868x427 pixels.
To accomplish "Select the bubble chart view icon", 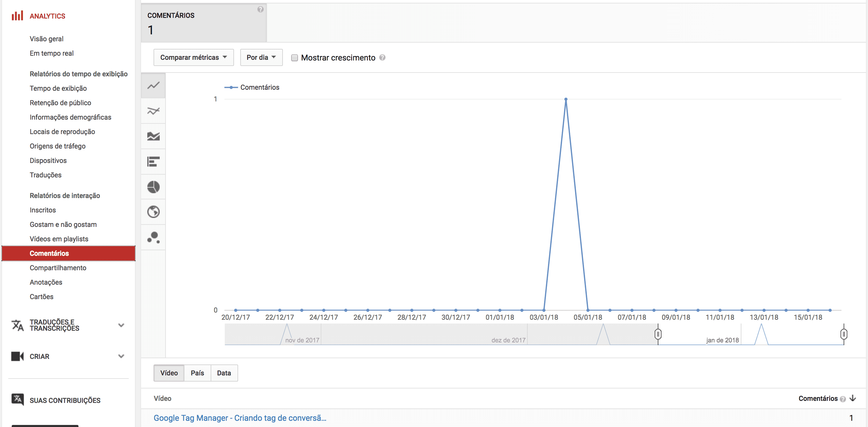I will (x=153, y=237).
